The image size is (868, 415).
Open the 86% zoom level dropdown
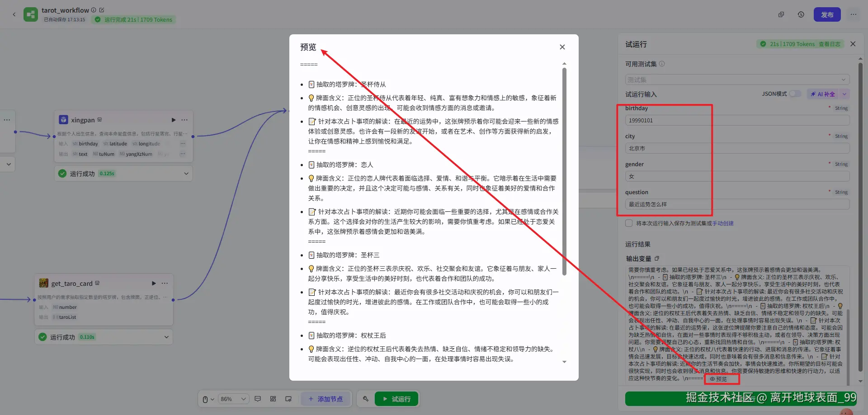click(x=233, y=399)
